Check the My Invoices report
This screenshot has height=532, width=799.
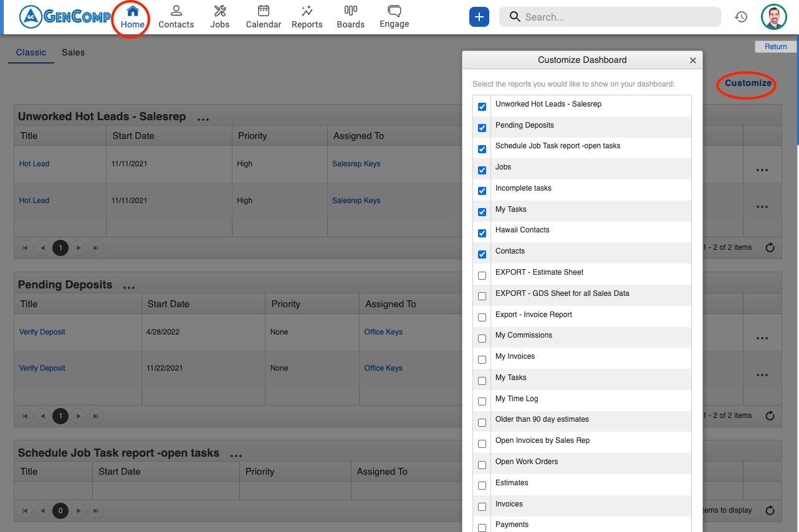click(x=482, y=359)
